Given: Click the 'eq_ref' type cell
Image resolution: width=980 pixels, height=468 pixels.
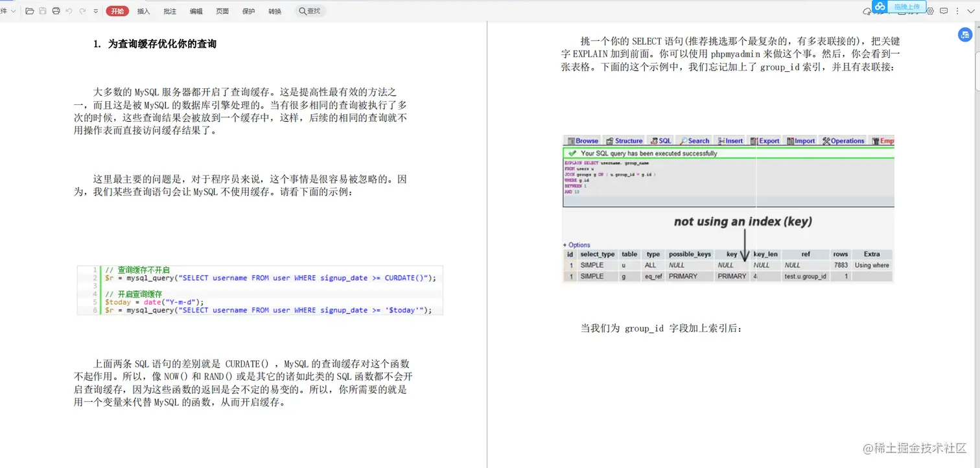Looking at the screenshot, I should coord(653,276).
